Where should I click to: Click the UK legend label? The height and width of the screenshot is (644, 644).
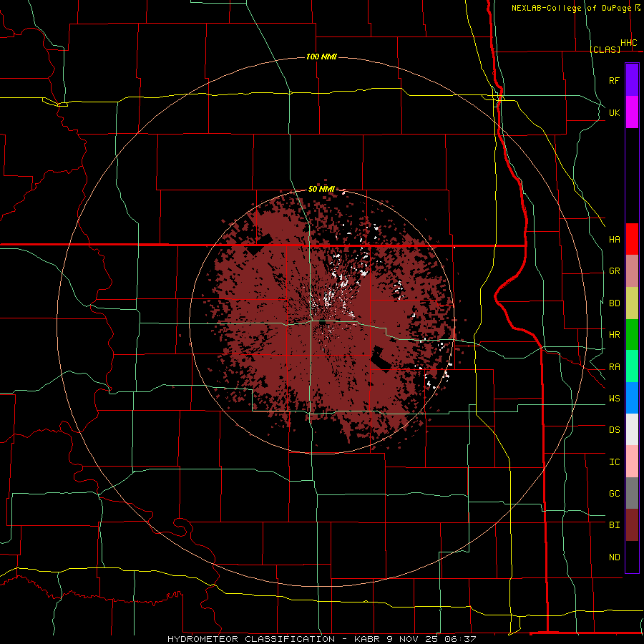[x=615, y=113]
